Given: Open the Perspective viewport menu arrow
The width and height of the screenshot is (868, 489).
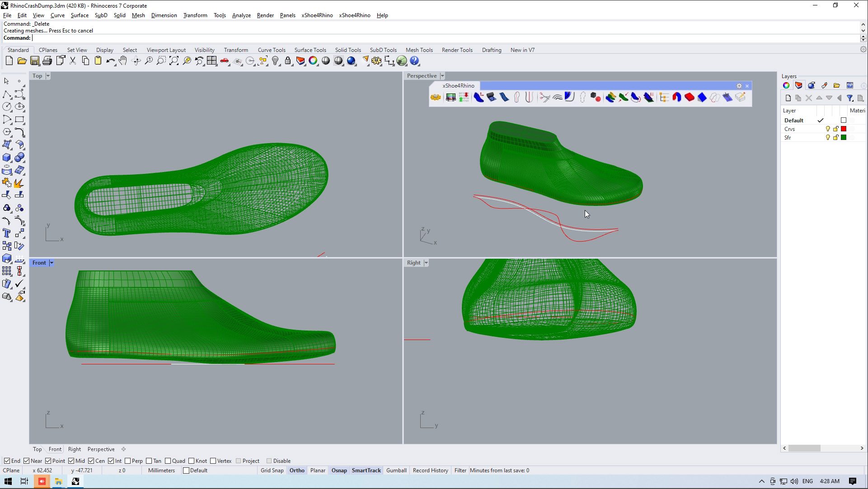Looking at the screenshot, I should (x=442, y=76).
